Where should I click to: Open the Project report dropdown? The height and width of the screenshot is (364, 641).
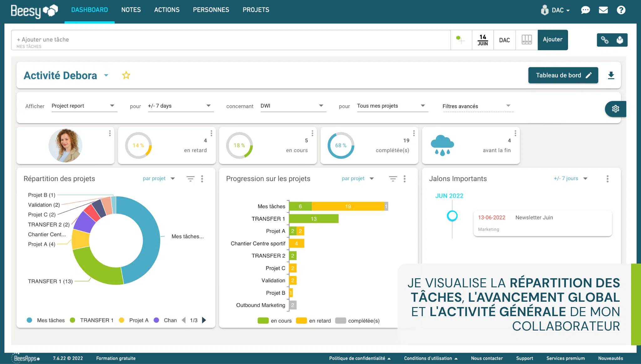(x=84, y=106)
